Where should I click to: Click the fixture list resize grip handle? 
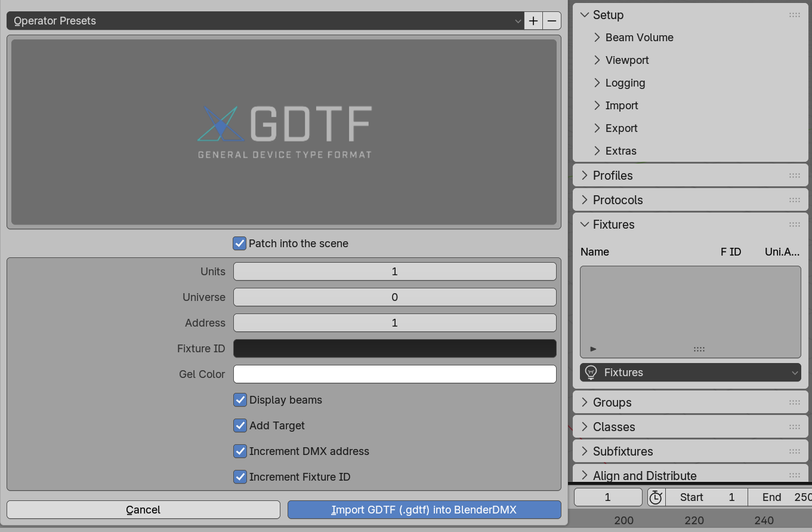(699, 349)
